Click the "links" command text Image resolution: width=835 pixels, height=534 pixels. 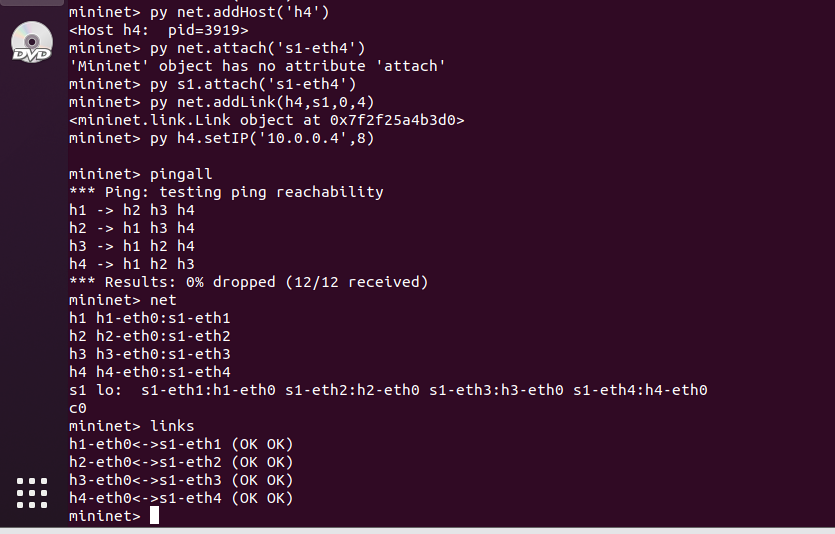[x=172, y=426]
